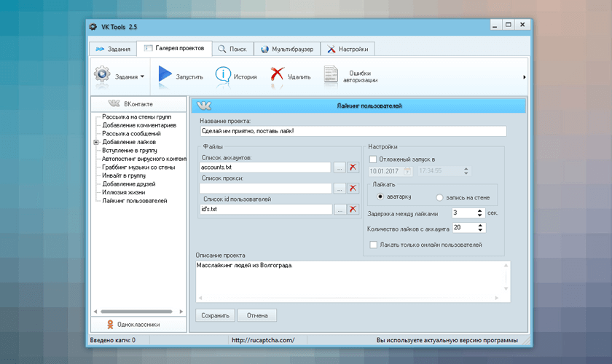The height and width of the screenshot is (364, 612).
Task: Select Добавление комментариев in tree
Action: tap(139, 125)
